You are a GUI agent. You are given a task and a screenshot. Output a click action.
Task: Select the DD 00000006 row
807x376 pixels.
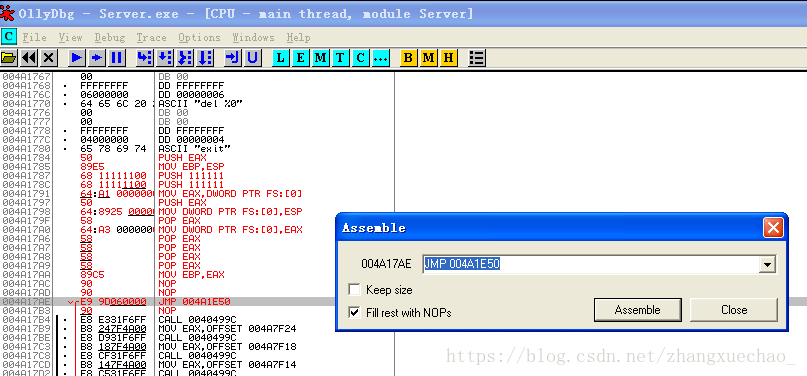191,95
